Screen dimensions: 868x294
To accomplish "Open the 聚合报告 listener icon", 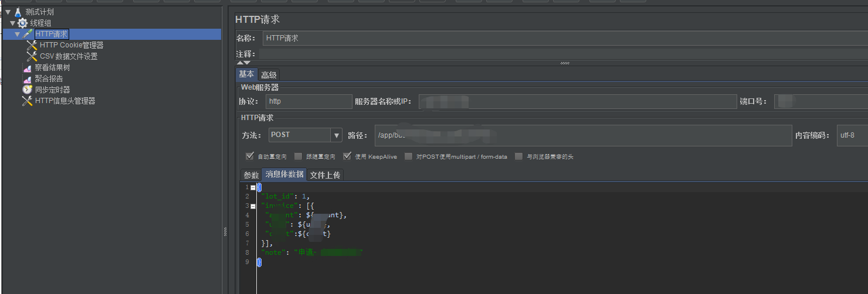I will point(27,78).
